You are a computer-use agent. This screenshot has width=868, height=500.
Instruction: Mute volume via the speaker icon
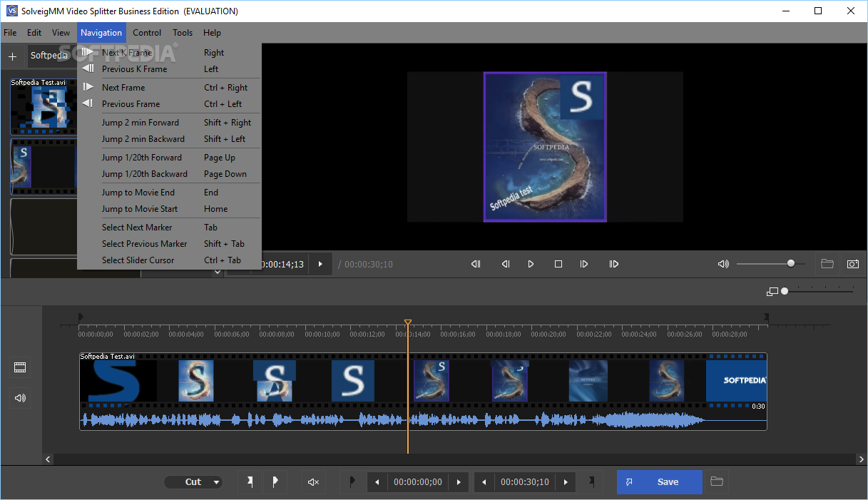click(723, 264)
